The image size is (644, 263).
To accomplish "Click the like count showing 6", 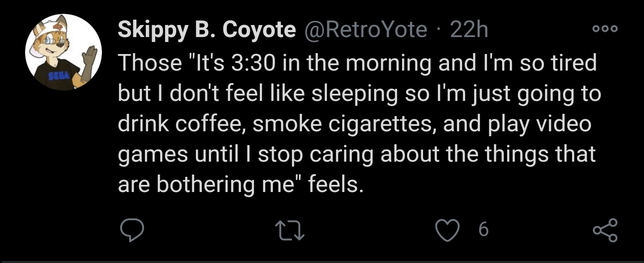I will (x=483, y=230).
